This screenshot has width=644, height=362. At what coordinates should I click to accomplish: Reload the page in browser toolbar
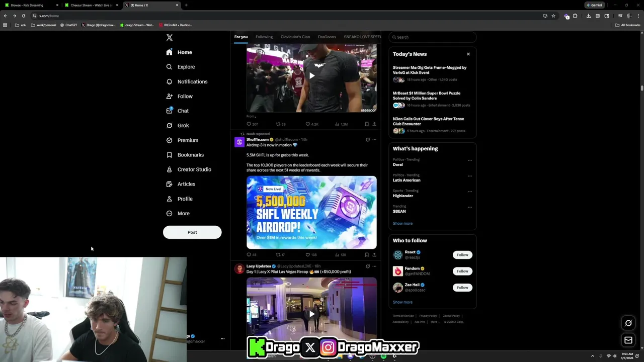point(23,16)
